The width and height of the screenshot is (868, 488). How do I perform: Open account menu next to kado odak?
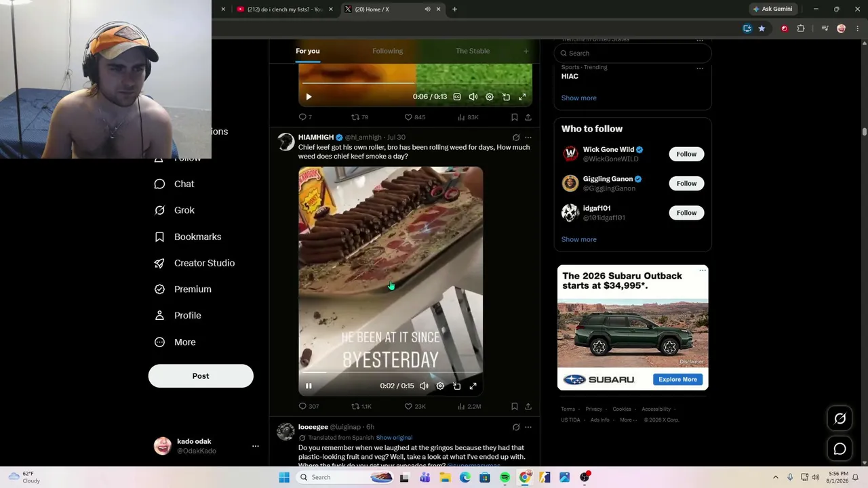point(256,446)
